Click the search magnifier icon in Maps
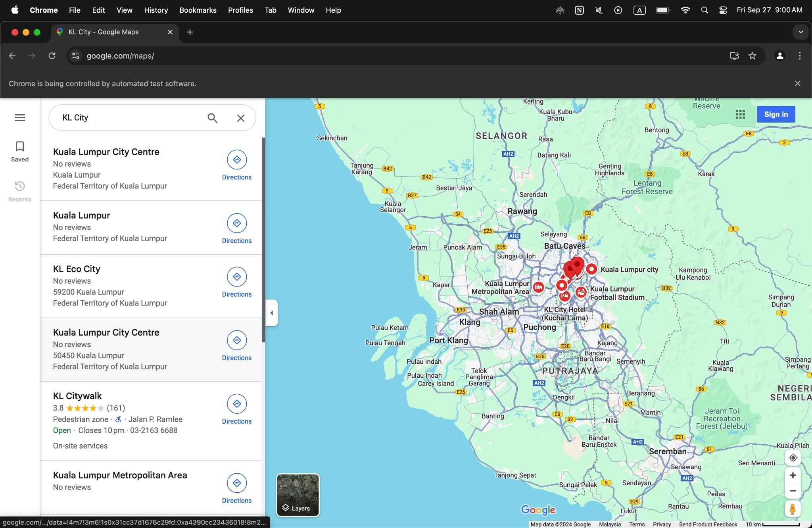Image resolution: width=812 pixels, height=528 pixels. click(x=213, y=118)
